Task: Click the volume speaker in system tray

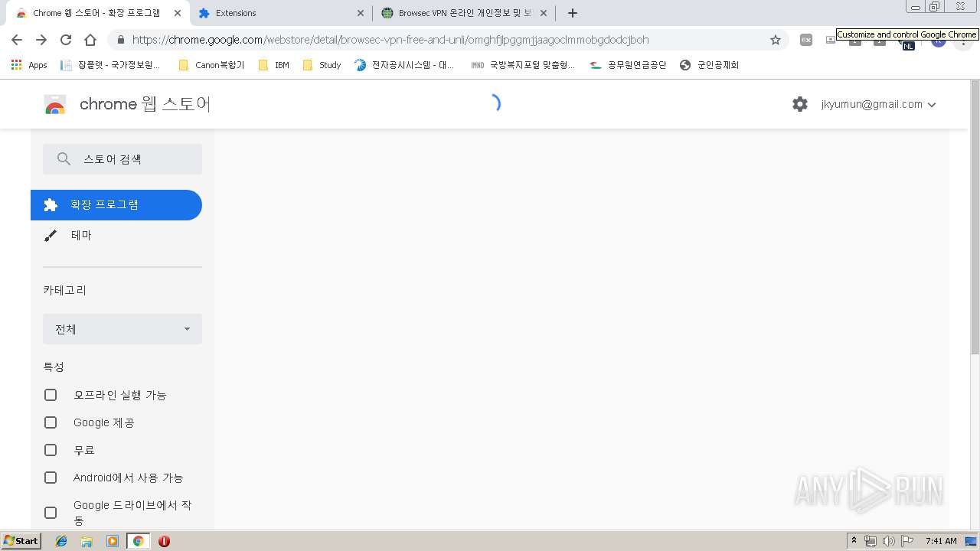Action: tap(889, 541)
